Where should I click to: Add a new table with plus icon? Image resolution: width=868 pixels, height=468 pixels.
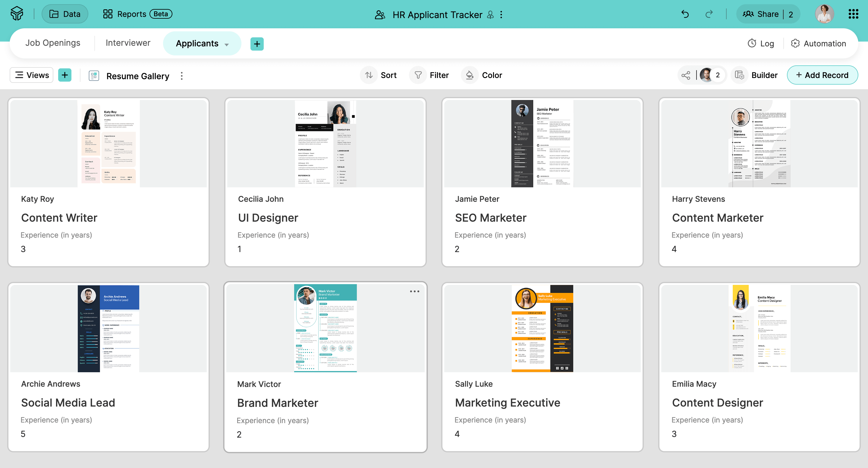point(257,44)
